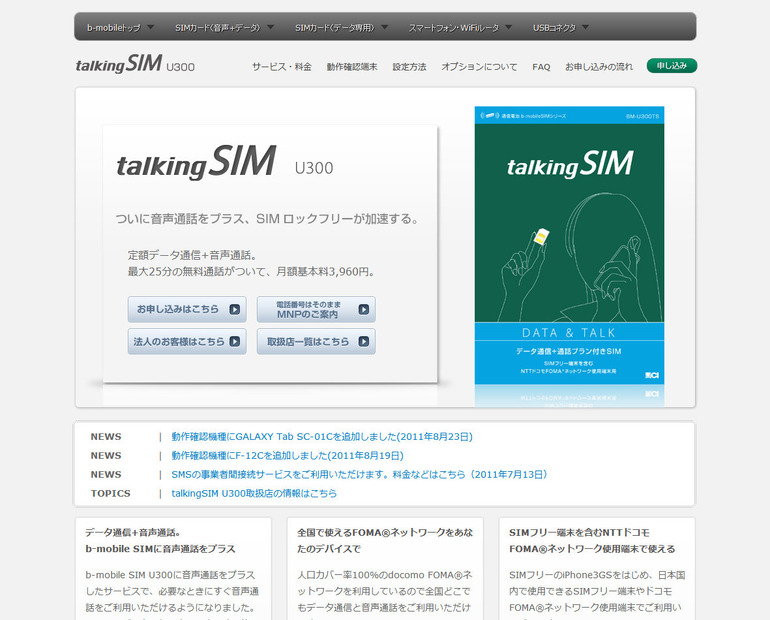770x620 pixels.
Task: Open the FAQ page
Action: [x=541, y=67]
